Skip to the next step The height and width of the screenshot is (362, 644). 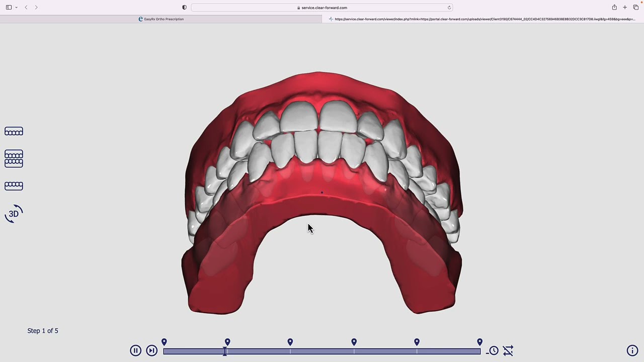pos(151,350)
